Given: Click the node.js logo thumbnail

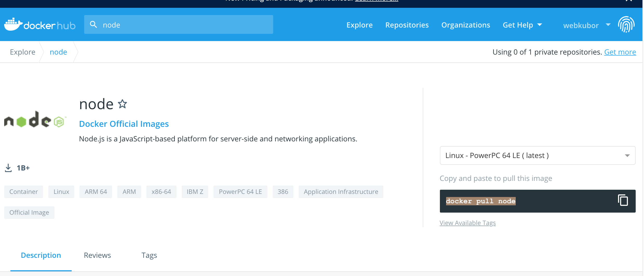Looking at the screenshot, I should pos(35,120).
